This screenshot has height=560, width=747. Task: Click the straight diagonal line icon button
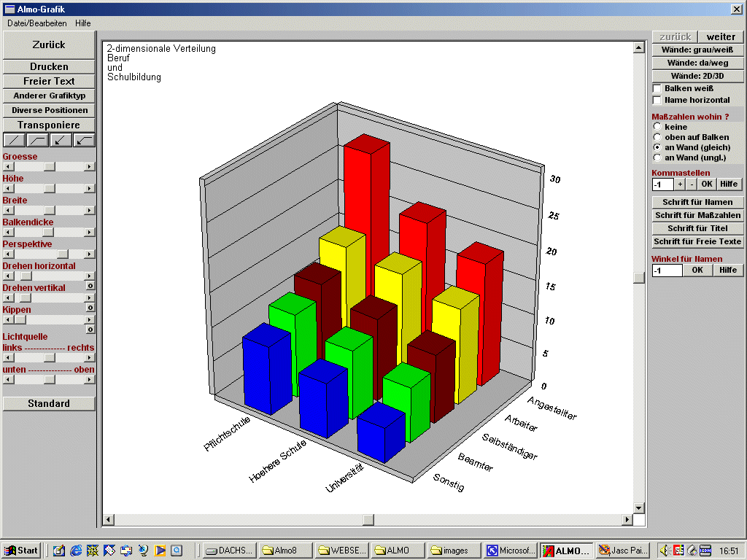pos(14,140)
